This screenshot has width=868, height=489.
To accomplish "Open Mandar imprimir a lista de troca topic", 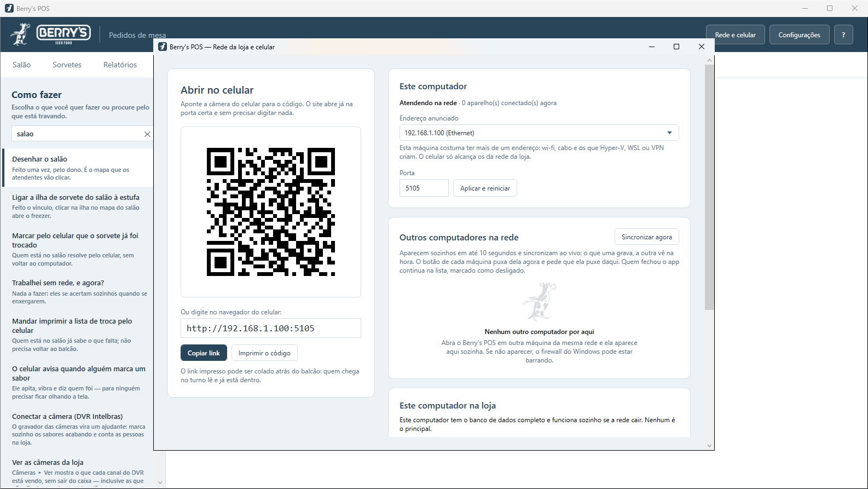I will click(78, 335).
